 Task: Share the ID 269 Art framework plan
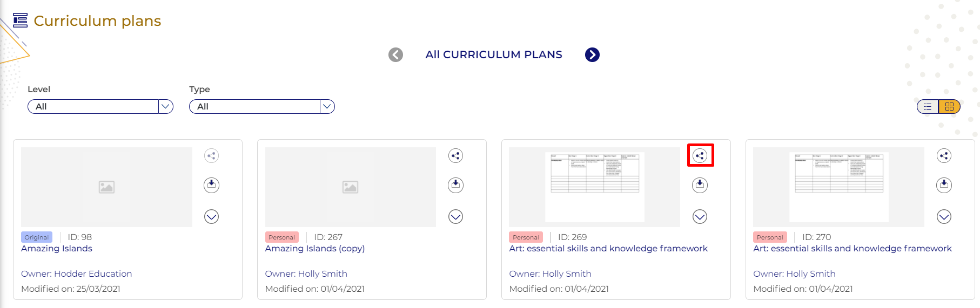pyautogui.click(x=700, y=156)
